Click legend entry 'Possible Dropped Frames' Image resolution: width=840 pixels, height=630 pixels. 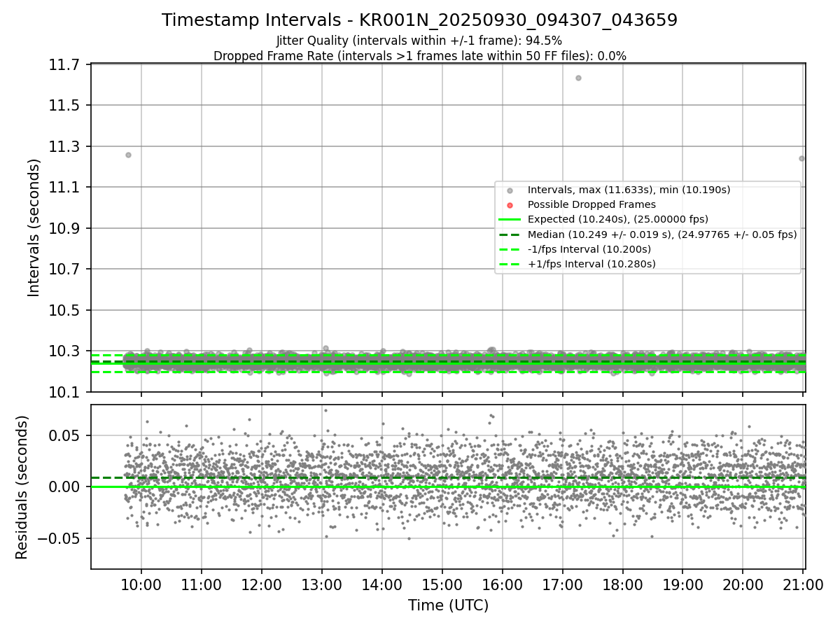tap(591, 204)
